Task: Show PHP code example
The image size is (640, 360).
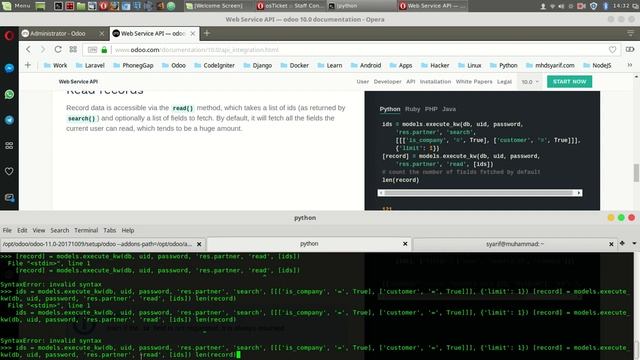Action: [431, 109]
